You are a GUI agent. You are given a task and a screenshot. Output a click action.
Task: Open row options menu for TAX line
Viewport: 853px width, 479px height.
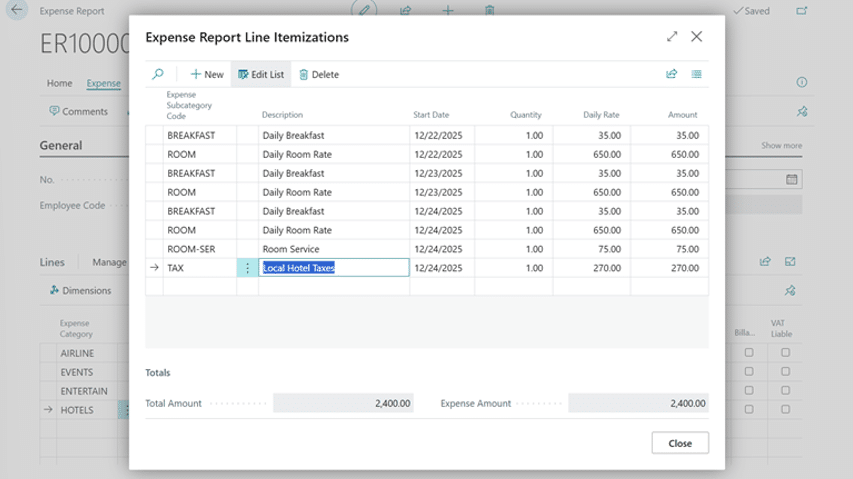[248, 268]
